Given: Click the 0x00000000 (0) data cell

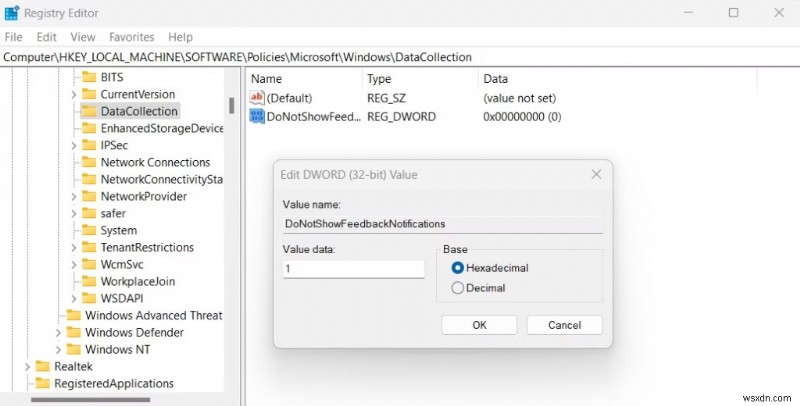Looking at the screenshot, I should tap(522, 117).
